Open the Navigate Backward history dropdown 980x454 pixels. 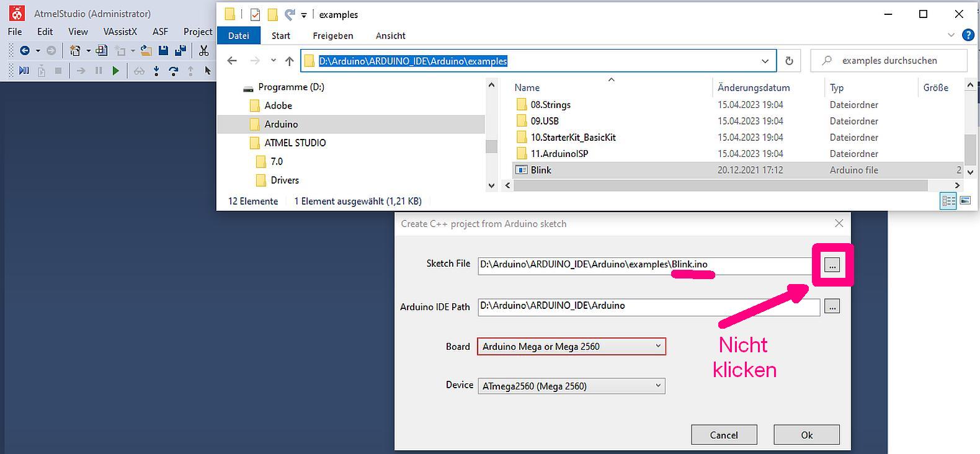(x=38, y=51)
